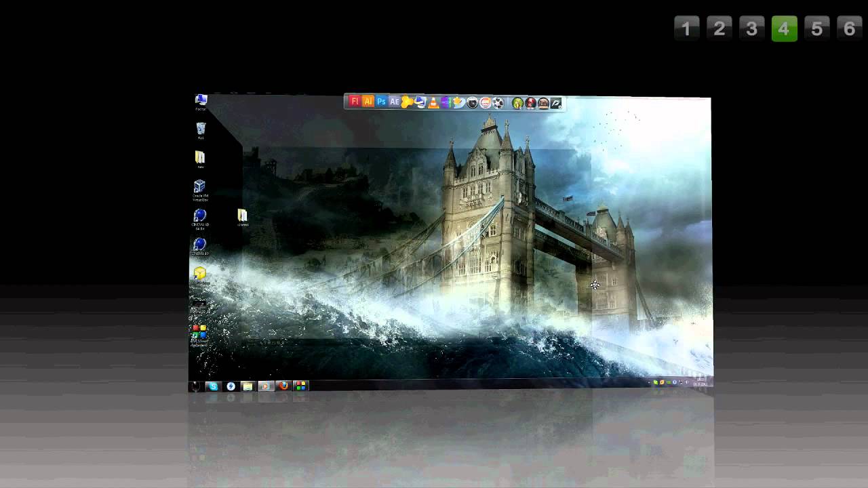Open the yellow-blue bird icon in dock

[x=459, y=102]
